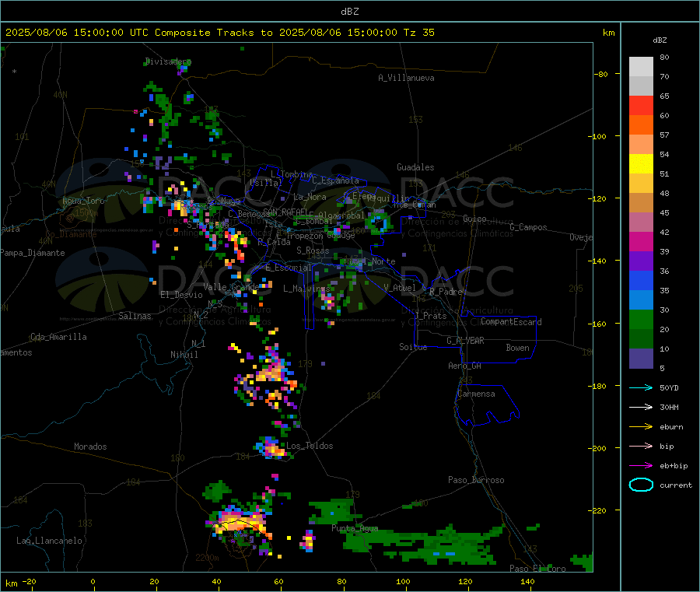Click the 'Punta_Agua' map label
Viewport: 700px width, 592px height.
coord(355,528)
